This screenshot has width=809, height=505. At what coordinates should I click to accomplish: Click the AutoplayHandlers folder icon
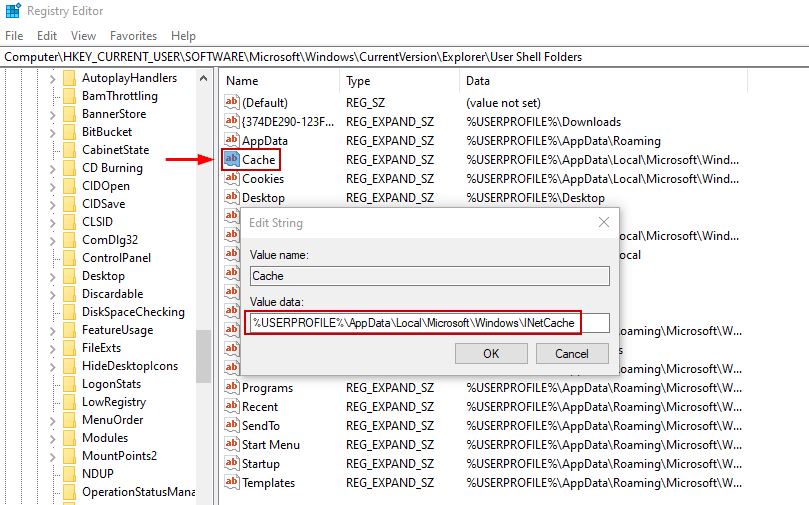[69, 78]
